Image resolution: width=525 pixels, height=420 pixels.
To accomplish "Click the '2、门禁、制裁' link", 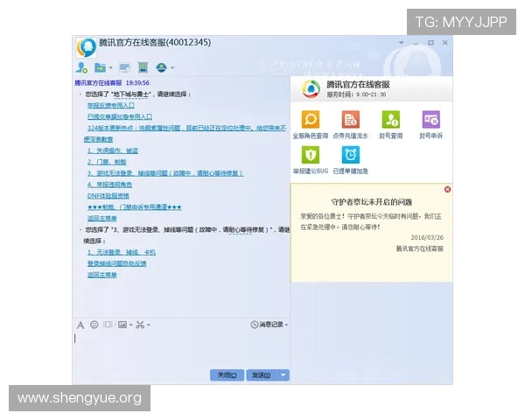I will (107, 162).
